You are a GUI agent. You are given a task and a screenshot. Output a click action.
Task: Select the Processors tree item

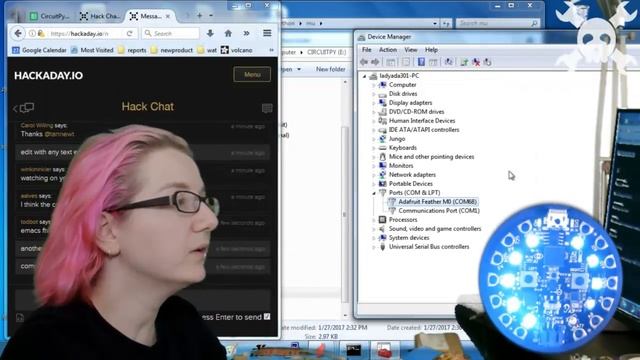(403, 220)
